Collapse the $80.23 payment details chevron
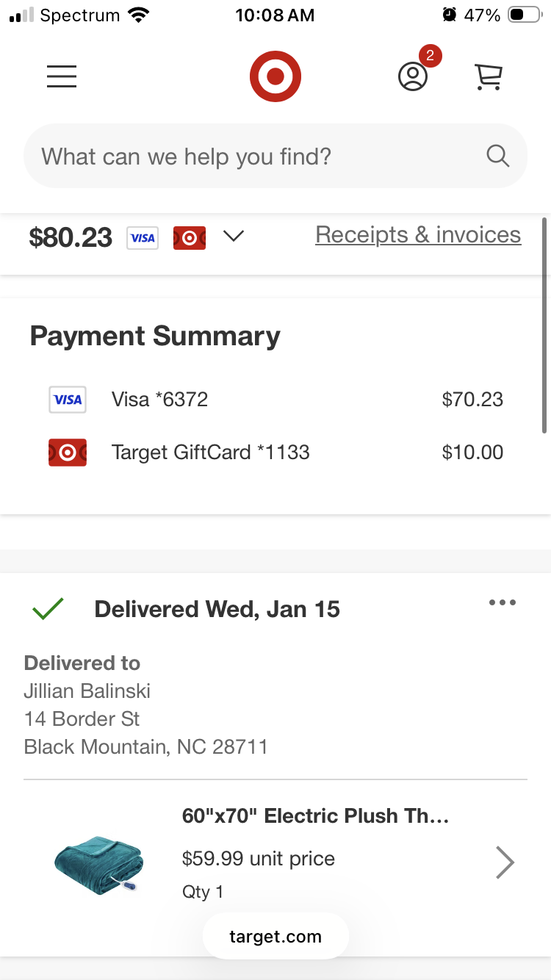Screen dimensions: 551x980 coord(233,237)
